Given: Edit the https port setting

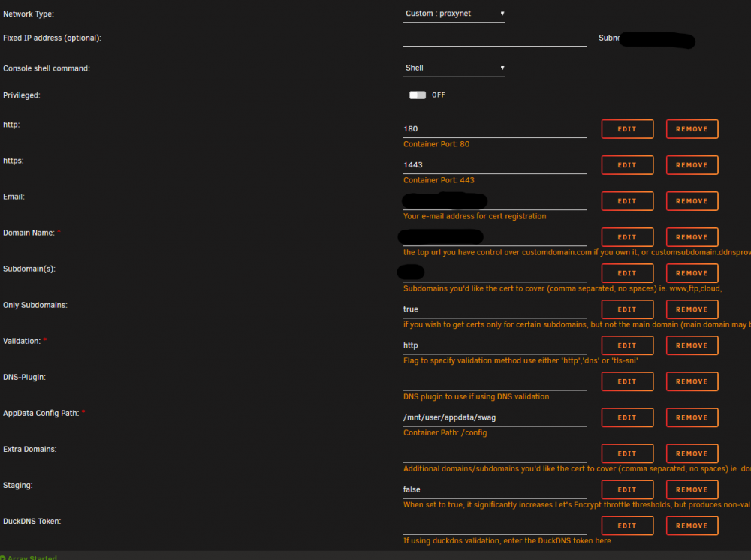Looking at the screenshot, I should point(627,165).
